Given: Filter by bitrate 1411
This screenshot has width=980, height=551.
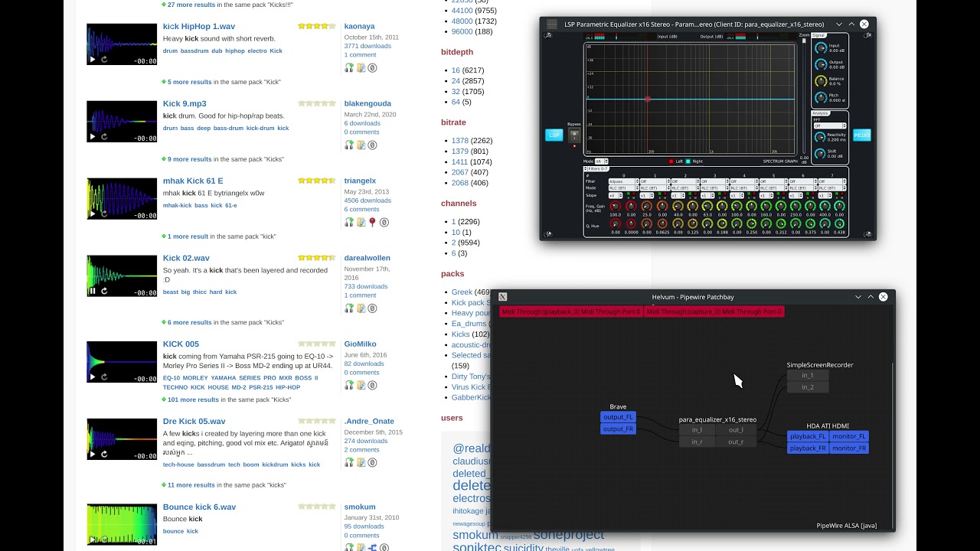Looking at the screenshot, I should pos(459,162).
